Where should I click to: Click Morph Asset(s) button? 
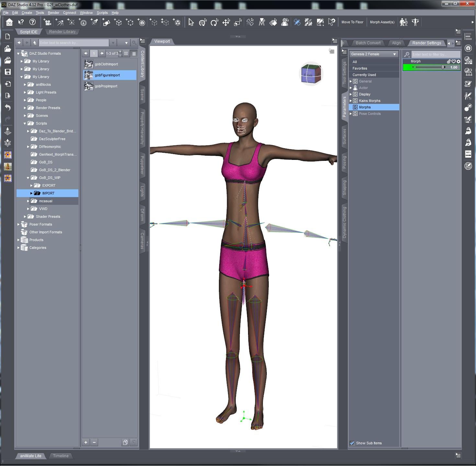(x=382, y=22)
